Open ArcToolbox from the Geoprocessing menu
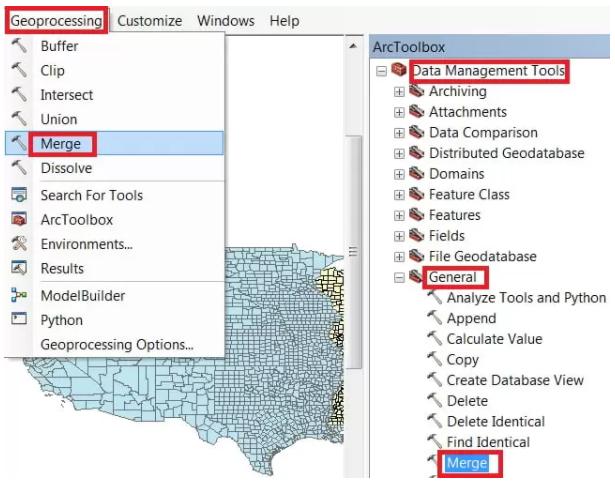This screenshot has width=615, height=486. click(x=115, y=219)
